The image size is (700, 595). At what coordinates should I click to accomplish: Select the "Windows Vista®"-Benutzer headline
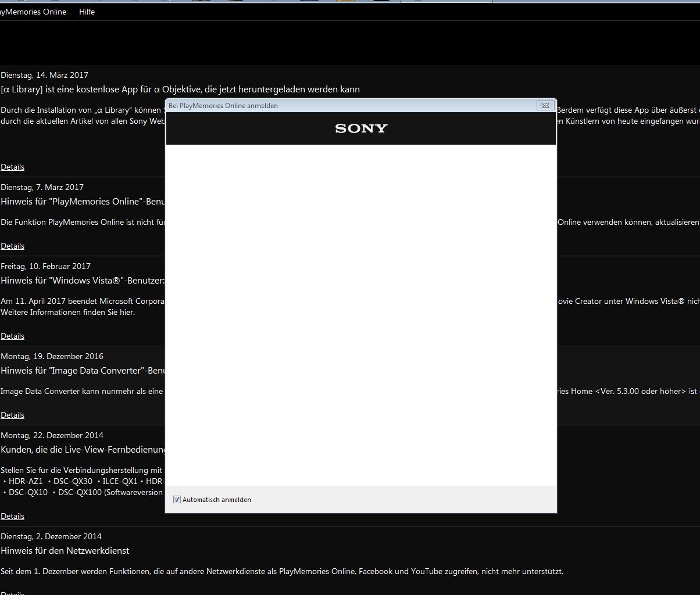pos(83,281)
